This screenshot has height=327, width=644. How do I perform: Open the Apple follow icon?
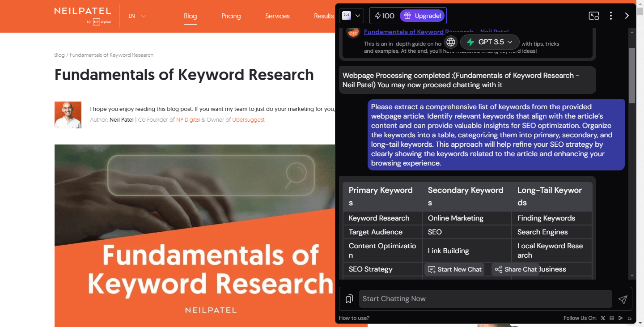(629, 318)
